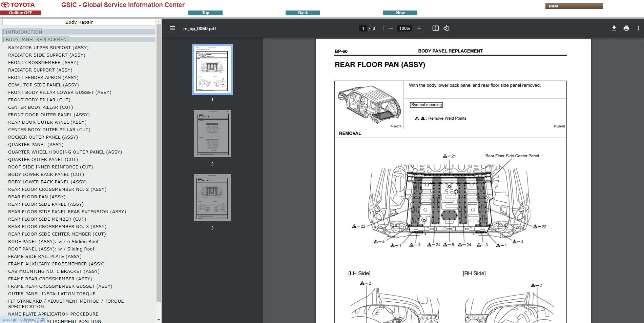Screen dimensions: 644x323
Task: Click the Top navigation tab
Action: pyautogui.click(x=205, y=13)
